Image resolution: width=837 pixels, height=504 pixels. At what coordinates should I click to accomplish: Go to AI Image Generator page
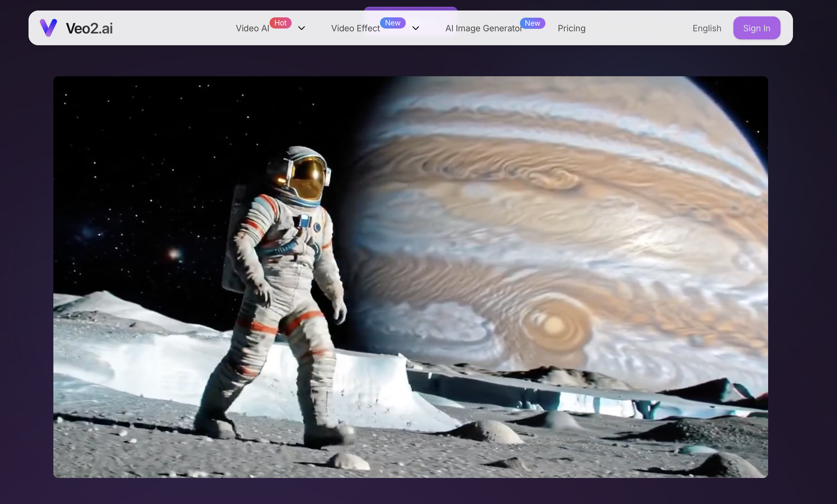tap(483, 28)
